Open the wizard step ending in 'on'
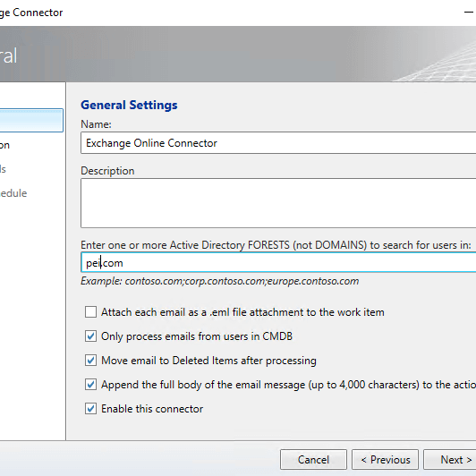Image resolution: width=476 pixels, height=476 pixels. 4,145
